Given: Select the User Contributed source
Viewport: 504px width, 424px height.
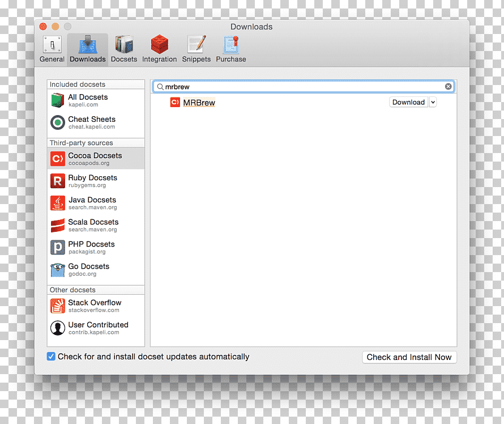Looking at the screenshot, I should [96, 328].
